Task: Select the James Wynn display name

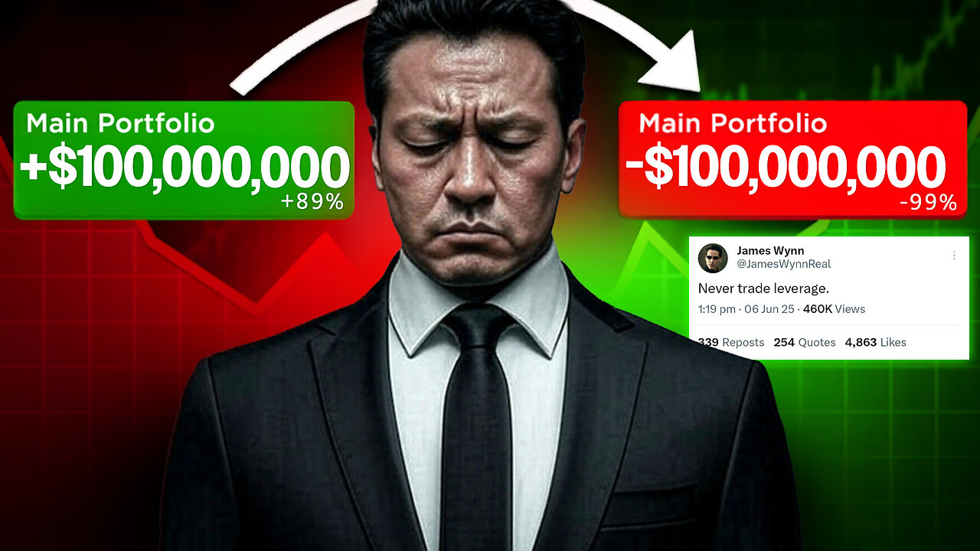Action: [770, 251]
